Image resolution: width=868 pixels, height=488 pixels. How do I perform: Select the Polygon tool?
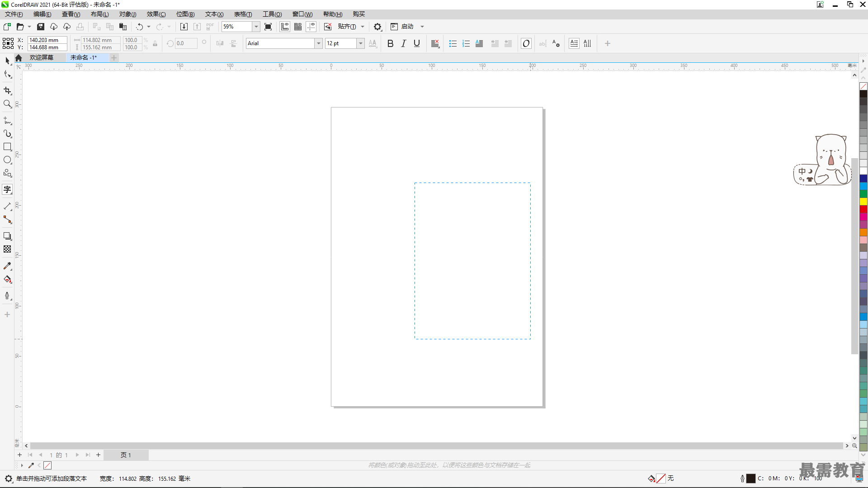pos(7,173)
